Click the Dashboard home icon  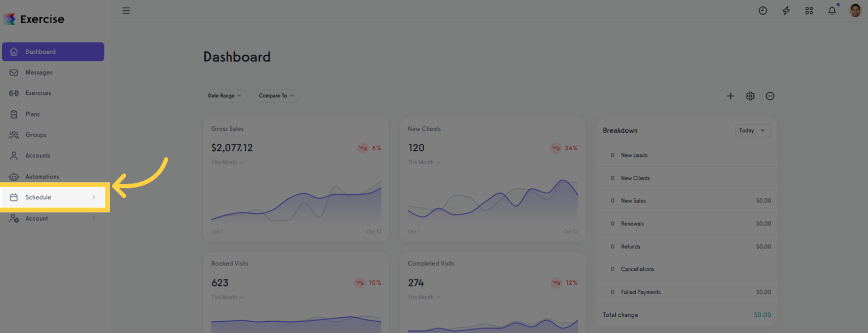14,52
